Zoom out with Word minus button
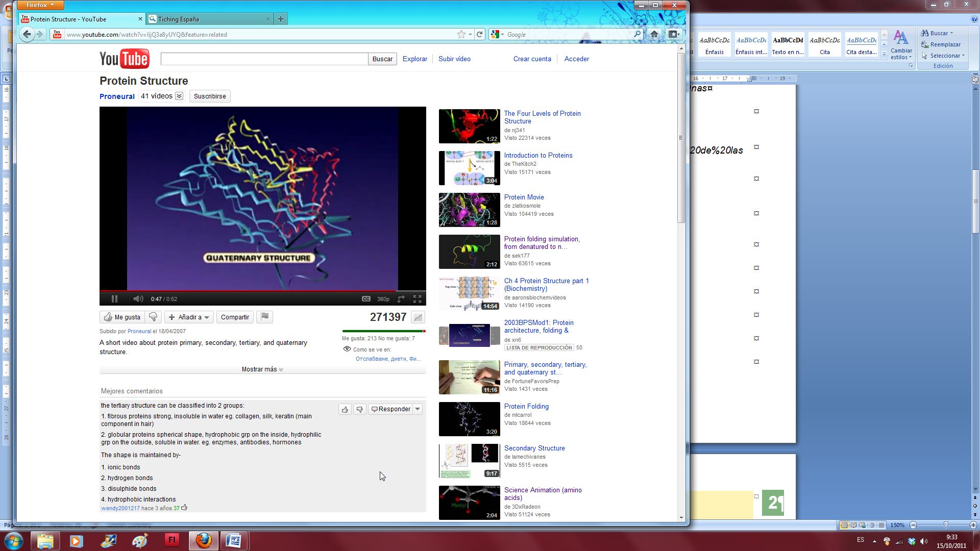This screenshot has width=980, height=551. pos(913,525)
